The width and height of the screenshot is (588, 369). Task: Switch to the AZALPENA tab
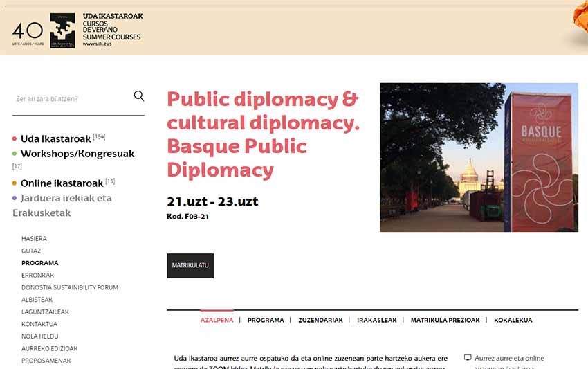coord(217,321)
